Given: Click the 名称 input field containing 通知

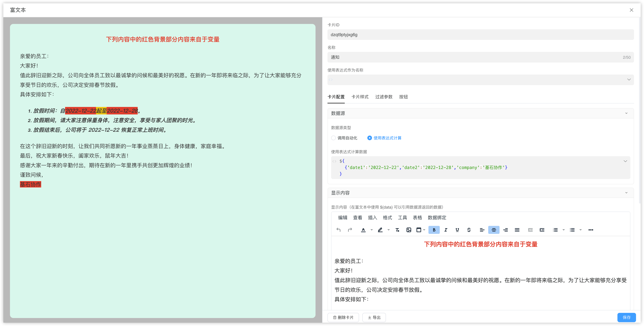Looking at the screenshot, I should 475,57.
